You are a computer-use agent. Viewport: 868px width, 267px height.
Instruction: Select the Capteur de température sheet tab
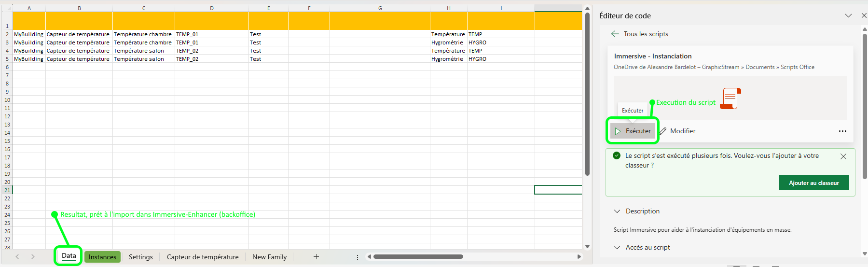(x=203, y=257)
